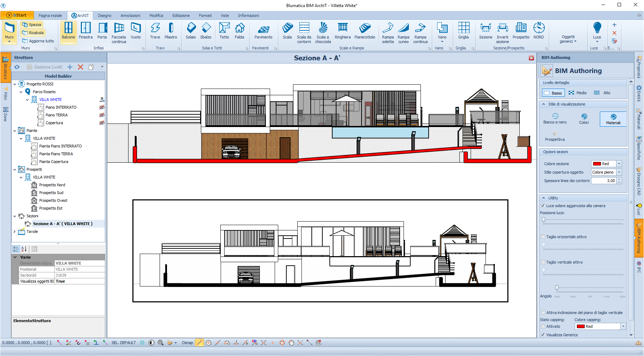Enable Taglio orizzontale attivo checkbox
644x356 pixels.
pyautogui.click(x=543, y=237)
